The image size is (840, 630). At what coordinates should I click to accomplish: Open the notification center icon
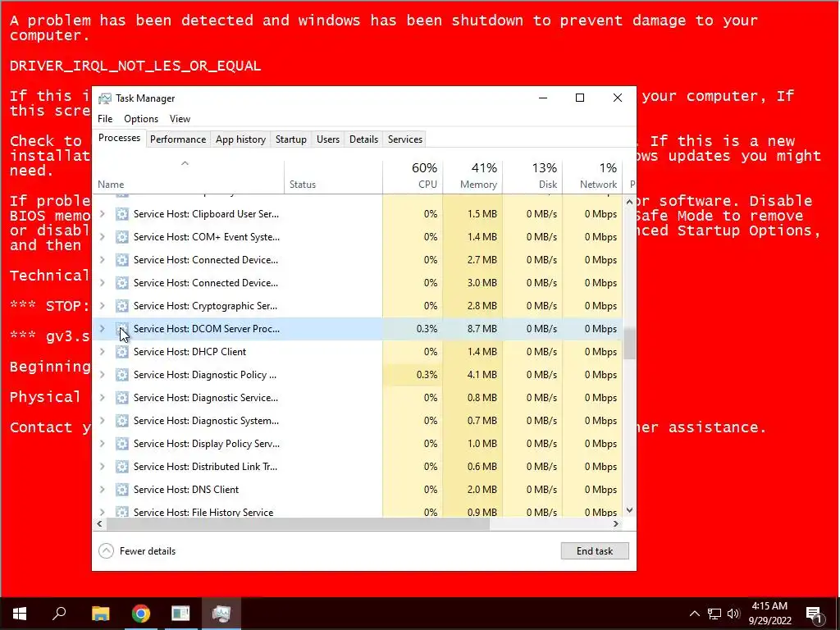(814, 614)
